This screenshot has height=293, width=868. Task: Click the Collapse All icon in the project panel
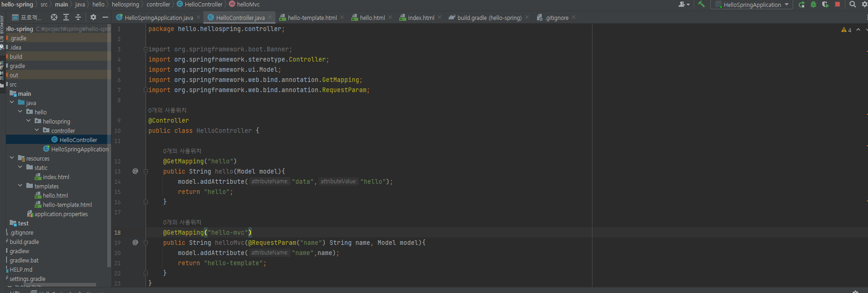[78, 17]
